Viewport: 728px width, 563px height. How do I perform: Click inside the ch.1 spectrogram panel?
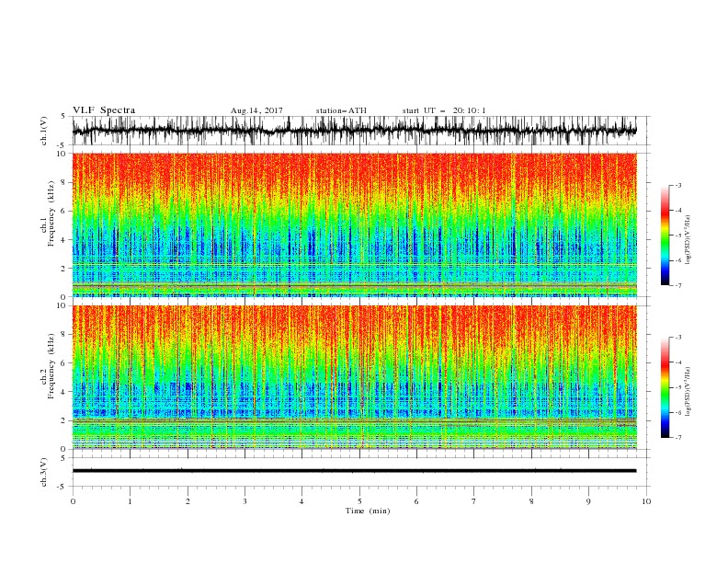[354, 224]
